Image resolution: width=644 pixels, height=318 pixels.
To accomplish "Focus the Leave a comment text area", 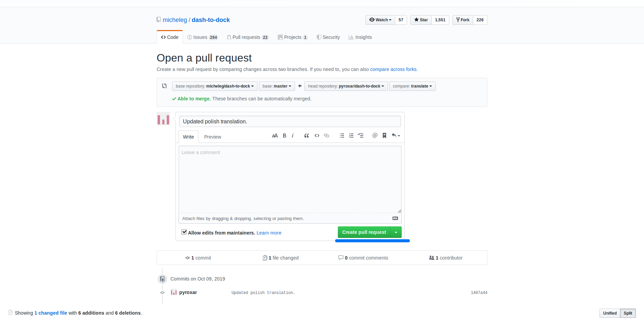I will tap(290, 179).
